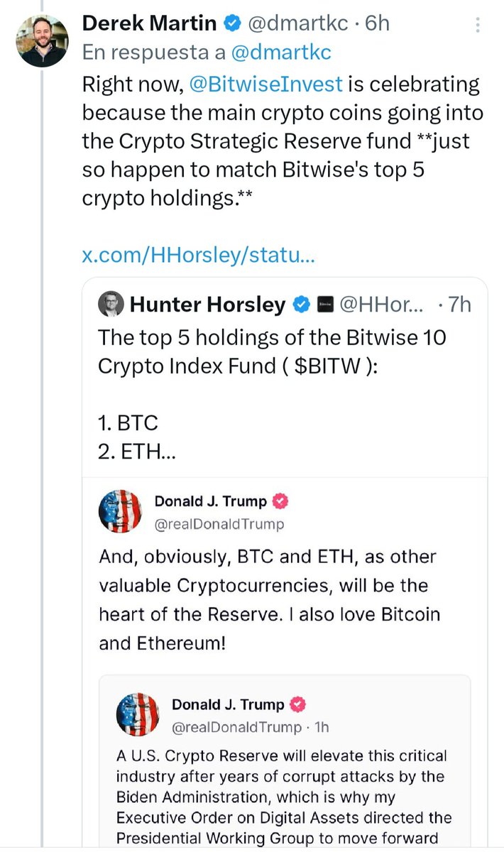Click the Derek Martin display name
Screen dimensions: 504x852
(x=149, y=23)
